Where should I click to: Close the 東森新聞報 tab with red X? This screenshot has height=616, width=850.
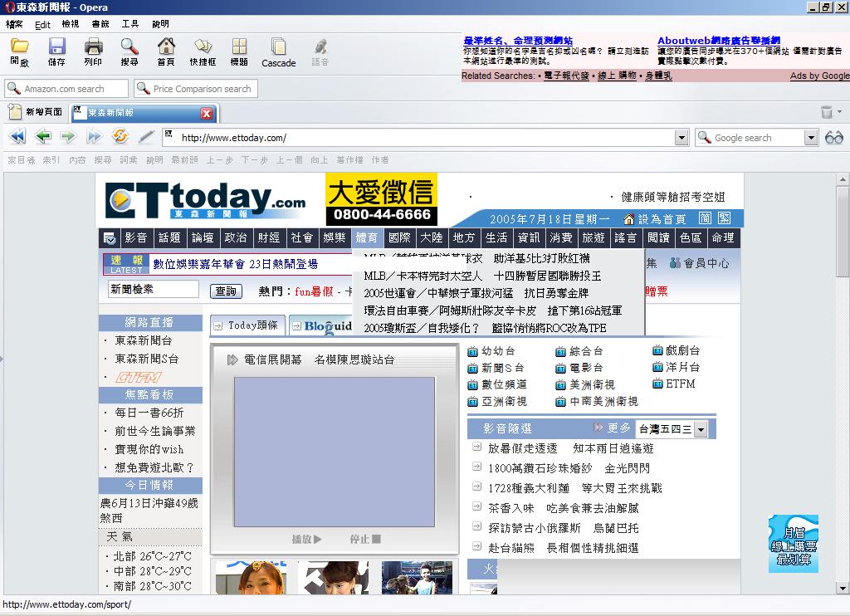pos(207,113)
